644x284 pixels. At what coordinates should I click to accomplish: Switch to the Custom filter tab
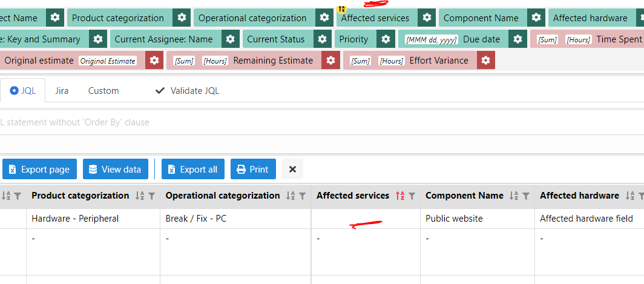[103, 90]
